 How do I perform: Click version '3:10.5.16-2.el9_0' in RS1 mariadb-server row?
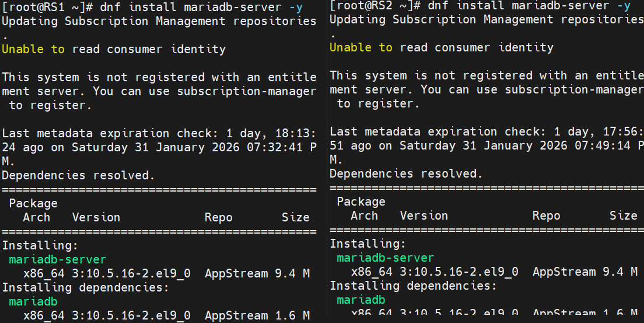[131, 273]
